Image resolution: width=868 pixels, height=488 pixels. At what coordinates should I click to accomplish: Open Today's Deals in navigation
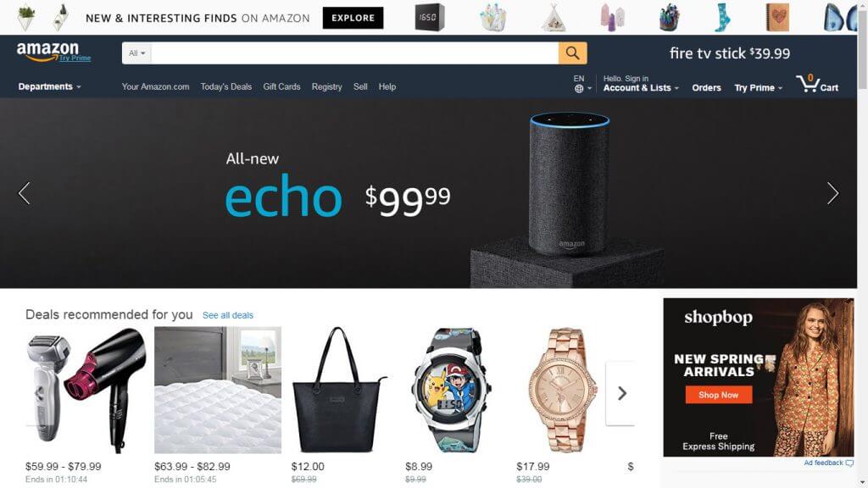click(225, 87)
